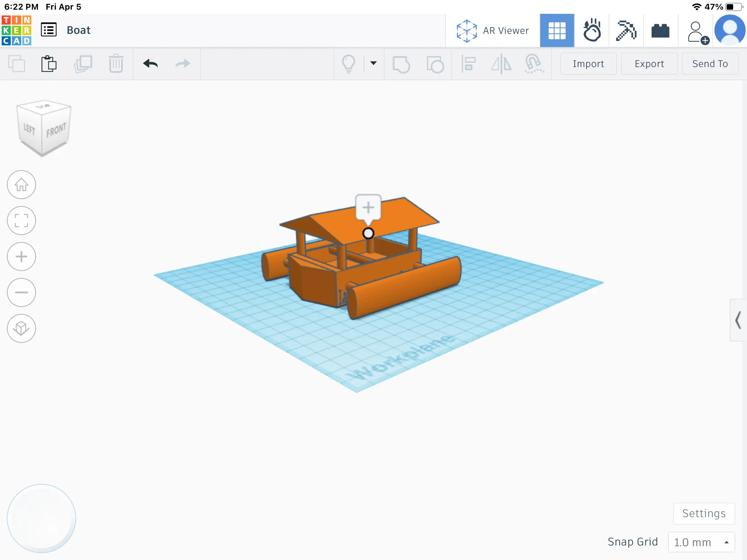
Task: Switch to Bricks mode
Action: click(660, 30)
